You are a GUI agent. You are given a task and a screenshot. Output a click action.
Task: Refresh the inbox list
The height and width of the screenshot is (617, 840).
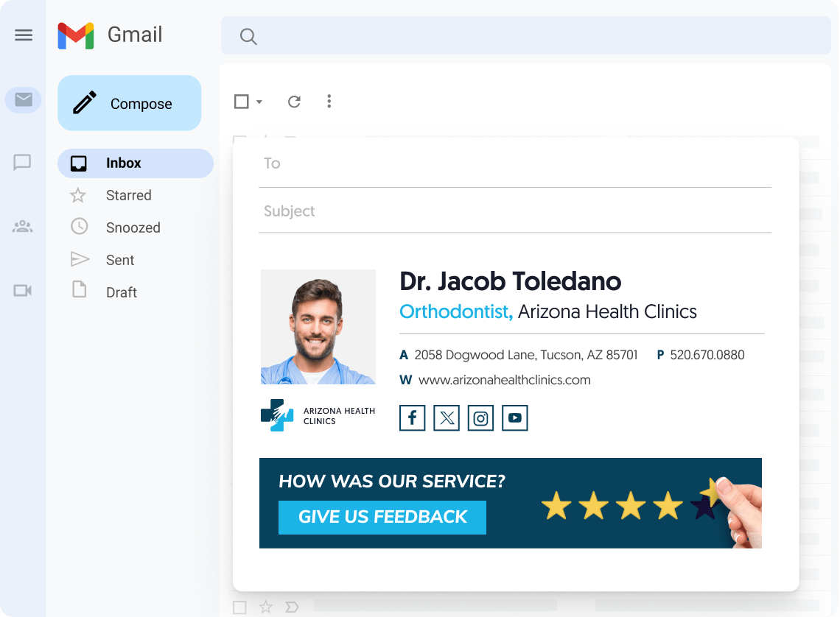[x=294, y=101]
